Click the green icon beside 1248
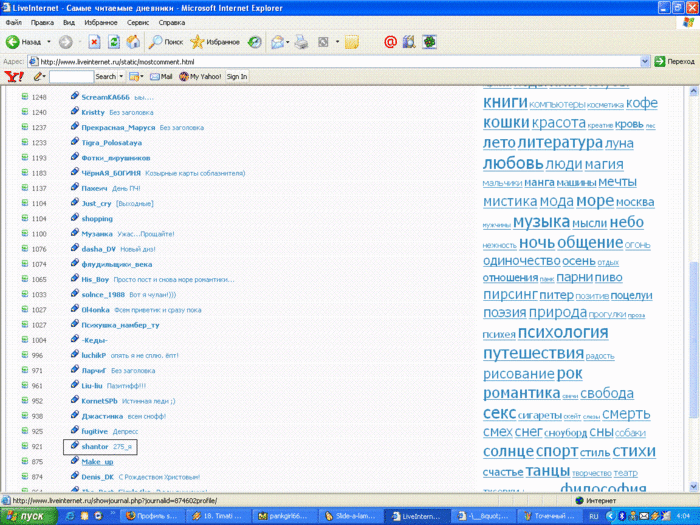Viewport: 700px width, 525px height. point(25,96)
